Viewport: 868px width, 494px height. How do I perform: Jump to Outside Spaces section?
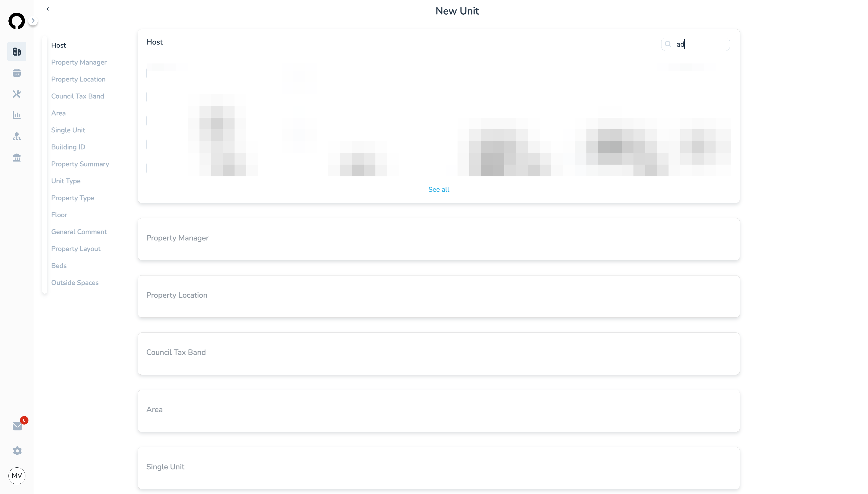75,283
